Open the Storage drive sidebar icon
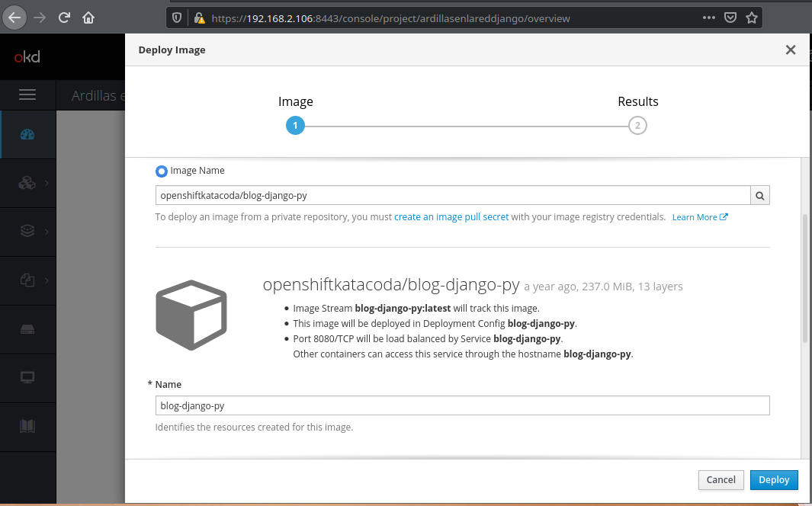Screen dimensions: 812x506 pyautogui.click(x=27, y=329)
